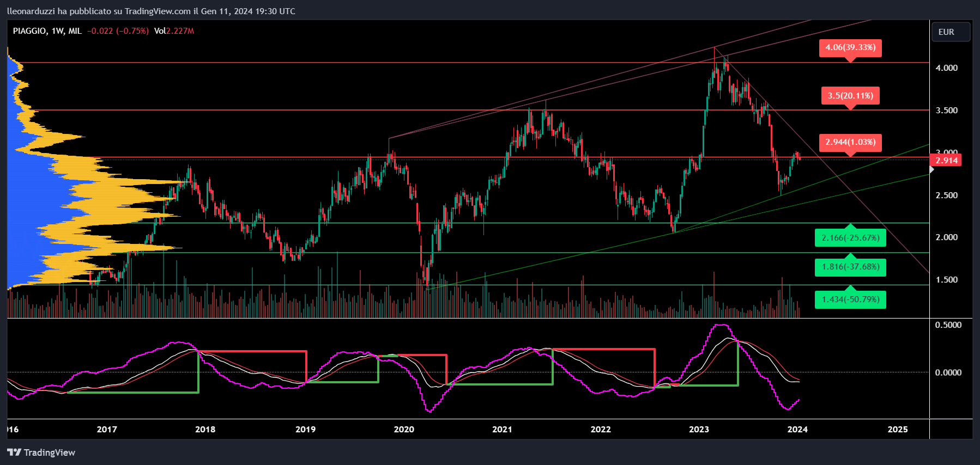This screenshot has width=980, height=465.
Task: Click the 4.000 price axis label
Action: (947, 68)
